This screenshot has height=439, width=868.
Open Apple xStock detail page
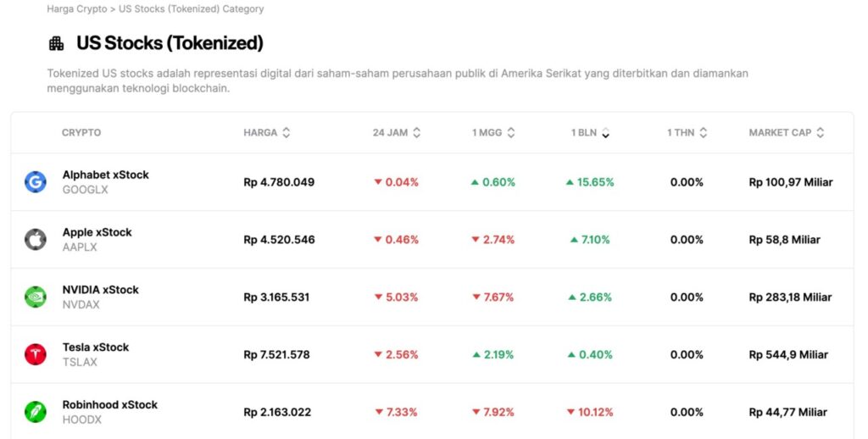[97, 232]
